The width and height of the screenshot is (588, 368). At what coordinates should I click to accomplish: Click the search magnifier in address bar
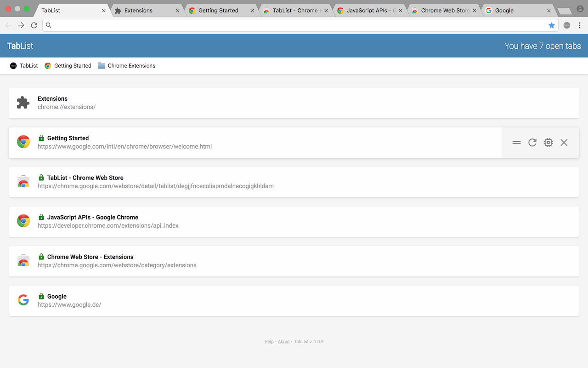(49, 25)
